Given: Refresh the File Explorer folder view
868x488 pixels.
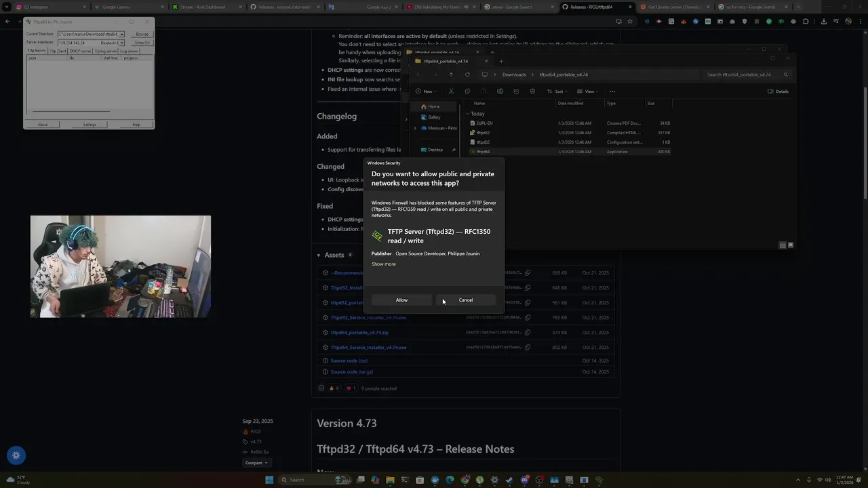Looking at the screenshot, I should (467, 75).
